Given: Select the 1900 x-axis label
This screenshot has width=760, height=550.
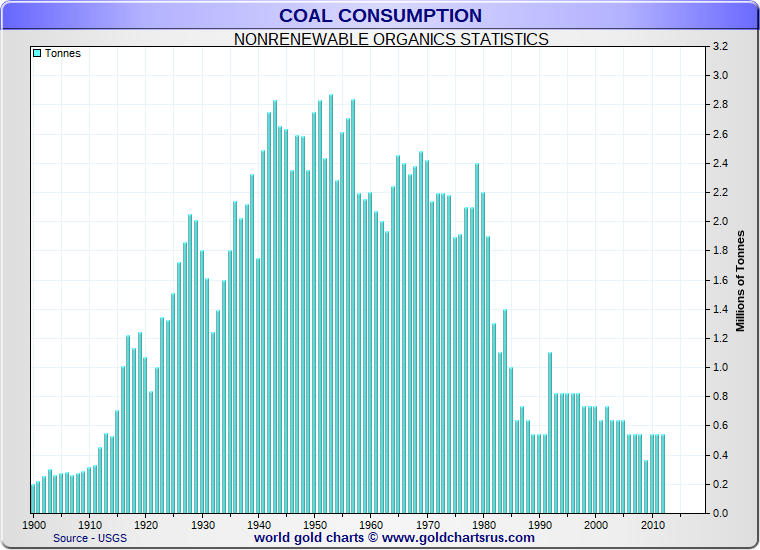Looking at the screenshot, I should click(34, 525).
